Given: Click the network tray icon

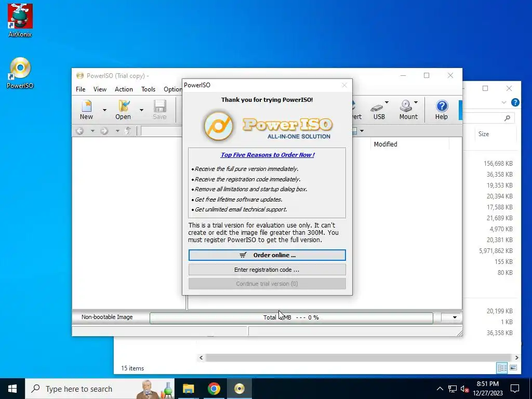Looking at the screenshot, I should click(x=453, y=389).
